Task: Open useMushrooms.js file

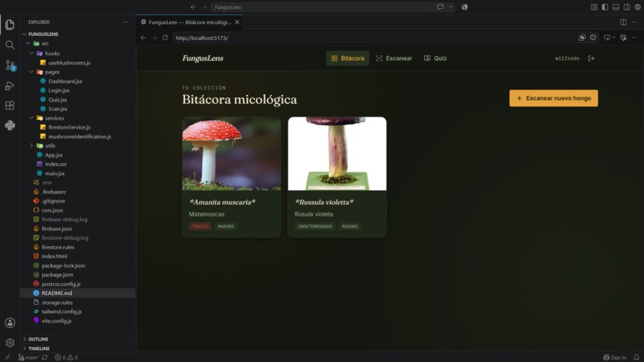Action: point(69,63)
